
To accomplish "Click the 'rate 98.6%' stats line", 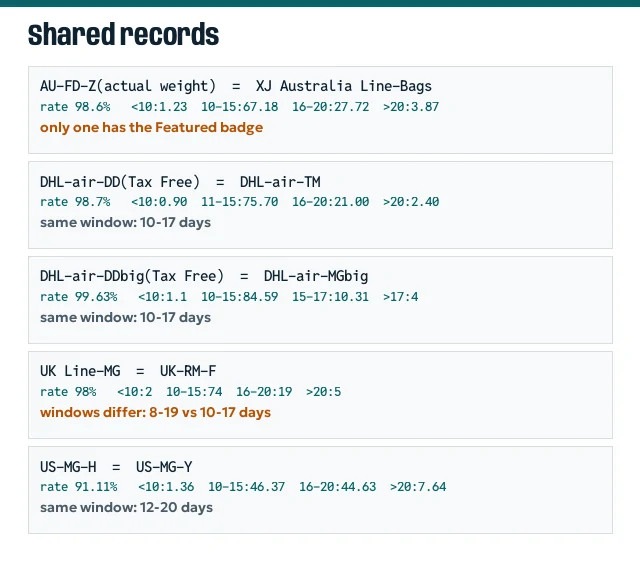I will tap(240, 107).
